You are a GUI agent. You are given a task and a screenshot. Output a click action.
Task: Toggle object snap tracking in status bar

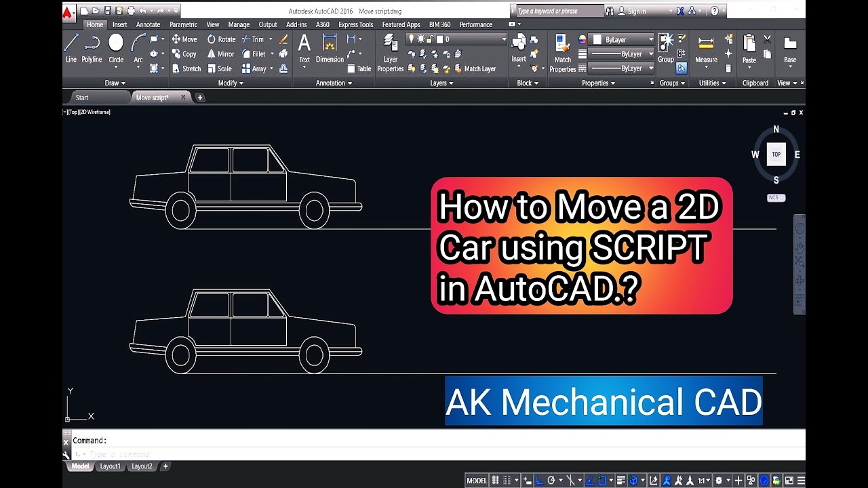(x=589, y=481)
